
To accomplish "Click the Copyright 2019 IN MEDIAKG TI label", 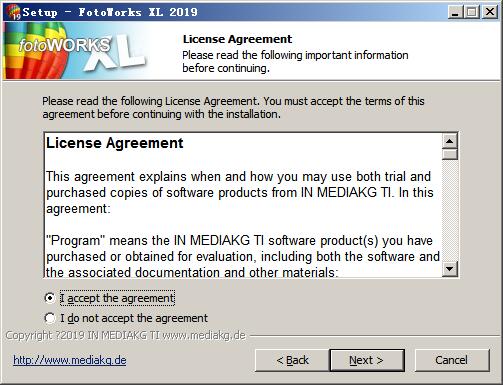I will click(x=125, y=335).
